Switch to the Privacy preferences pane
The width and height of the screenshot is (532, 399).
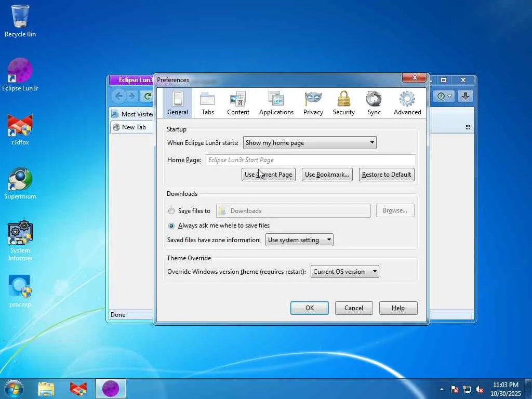pyautogui.click(x=313, y=103)
